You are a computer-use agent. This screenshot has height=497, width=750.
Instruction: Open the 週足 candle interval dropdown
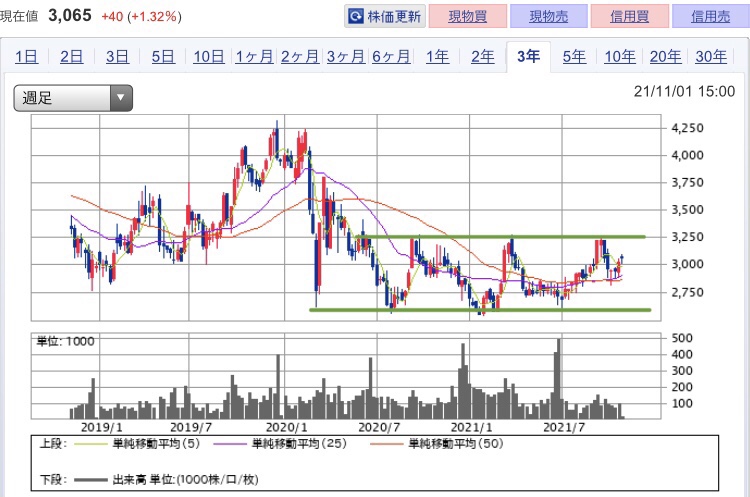pos(73,98)
